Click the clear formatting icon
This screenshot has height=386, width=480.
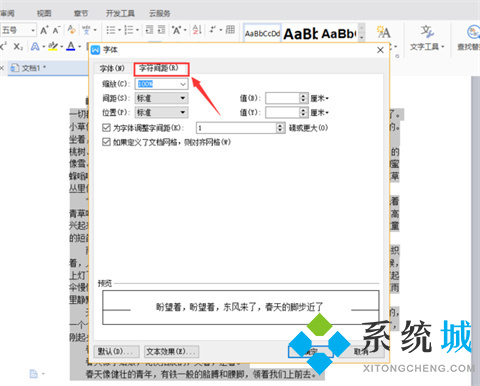click(x=71, y=30)
